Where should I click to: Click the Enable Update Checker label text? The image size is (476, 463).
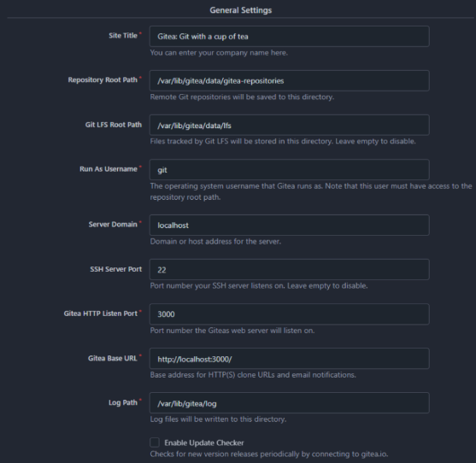(204, 443)
